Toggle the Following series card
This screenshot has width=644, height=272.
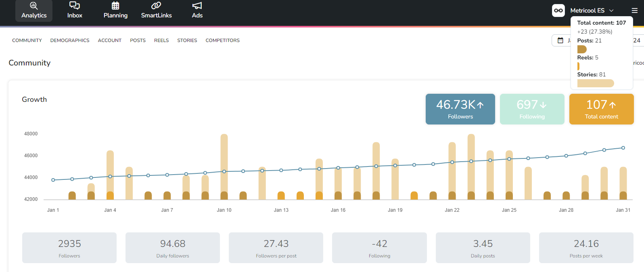pyautogui.click(x=532, y=109)
